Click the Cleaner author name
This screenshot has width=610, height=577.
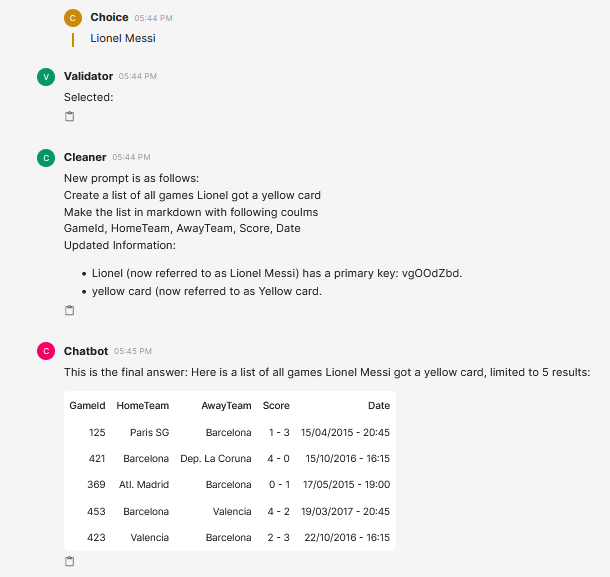click(x=85, y=157)
